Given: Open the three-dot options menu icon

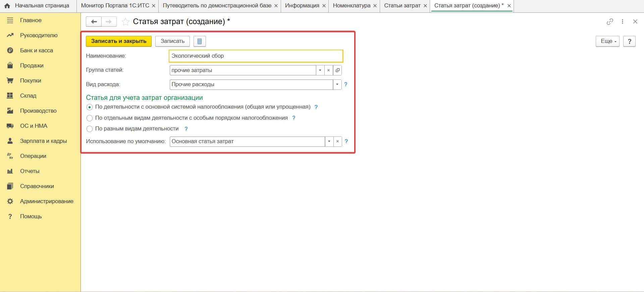Looking at the screenshot, I should pyautogui.click(x=623, y=22).
